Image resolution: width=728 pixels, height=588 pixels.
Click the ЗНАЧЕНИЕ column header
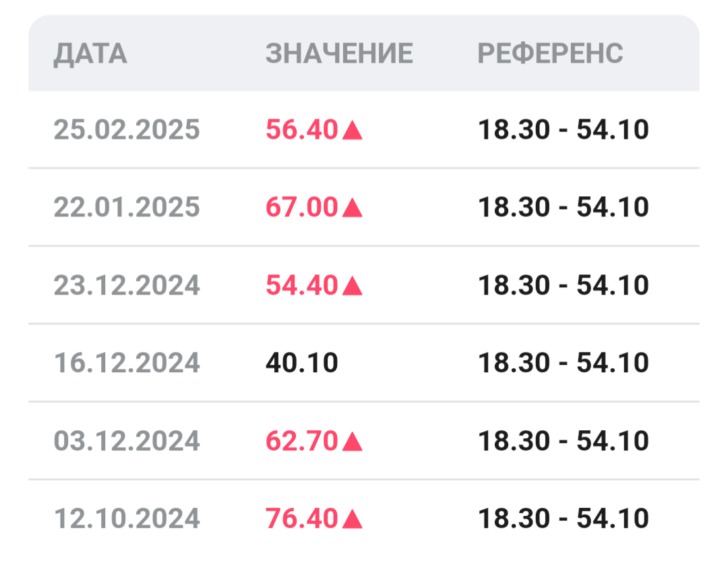point(339,54)
